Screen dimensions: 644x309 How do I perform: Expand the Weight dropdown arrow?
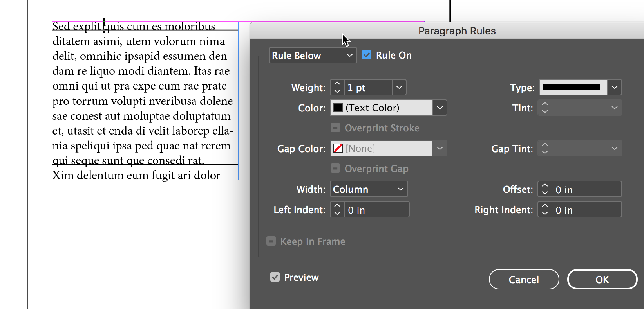(399, 88)
